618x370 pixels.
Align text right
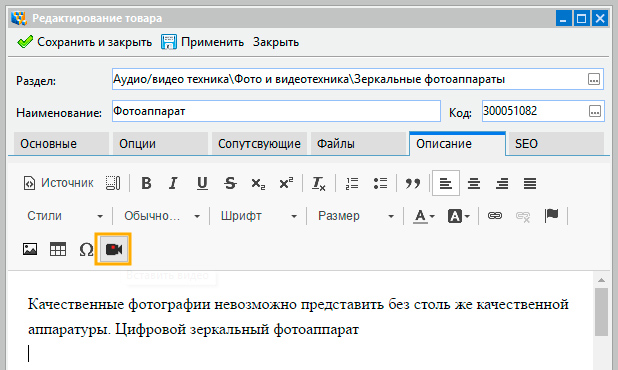[502, 184]
